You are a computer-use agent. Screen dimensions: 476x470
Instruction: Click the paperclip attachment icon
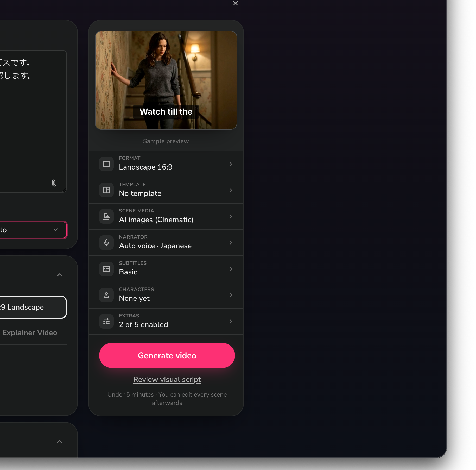pos(54,183)
